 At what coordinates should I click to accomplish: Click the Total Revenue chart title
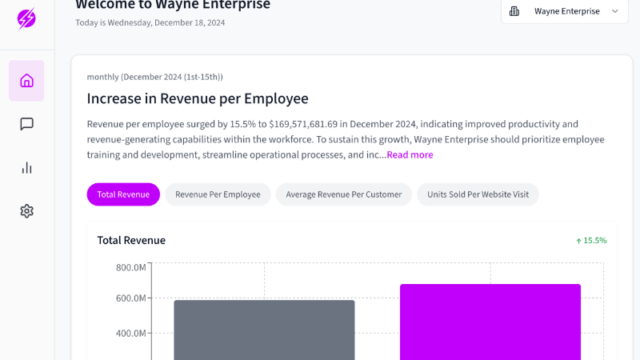tap(131, 240)
